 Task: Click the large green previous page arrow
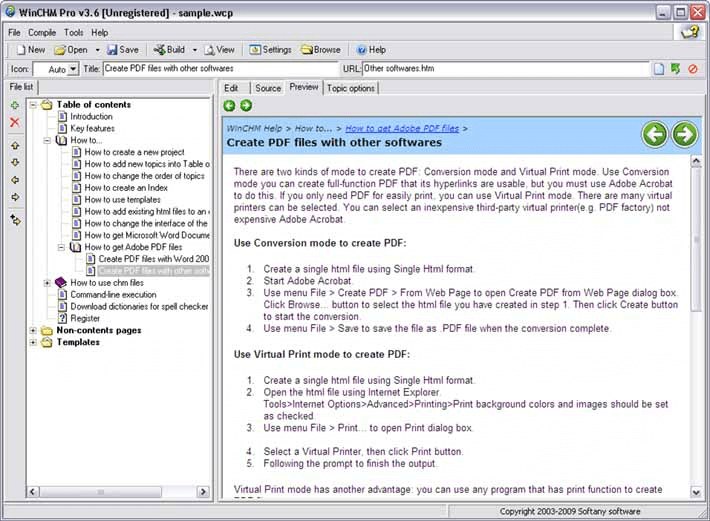(655, 134)
